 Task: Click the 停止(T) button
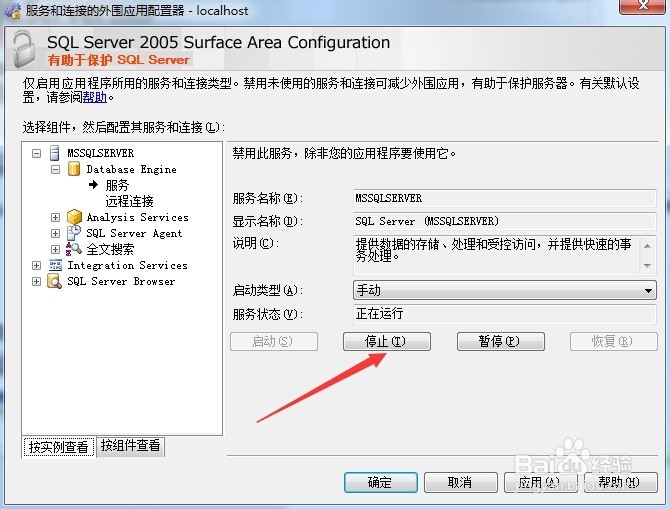[386, 341]
